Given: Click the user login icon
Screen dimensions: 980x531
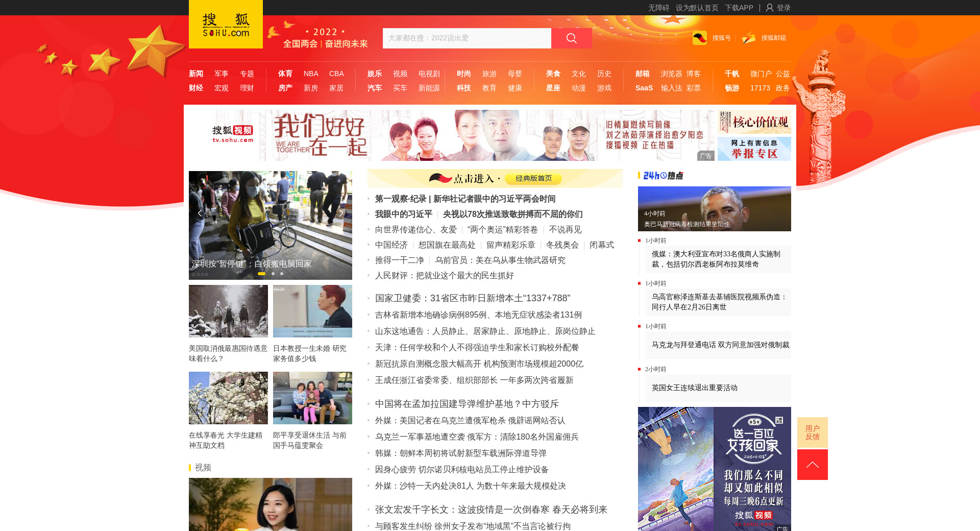Looking at the screenshot, I should point(770,8).
